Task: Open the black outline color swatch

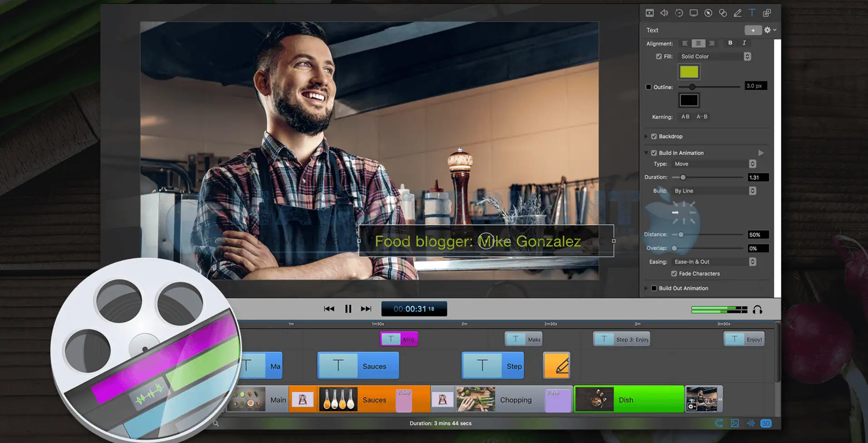Action: pos(689,100)
